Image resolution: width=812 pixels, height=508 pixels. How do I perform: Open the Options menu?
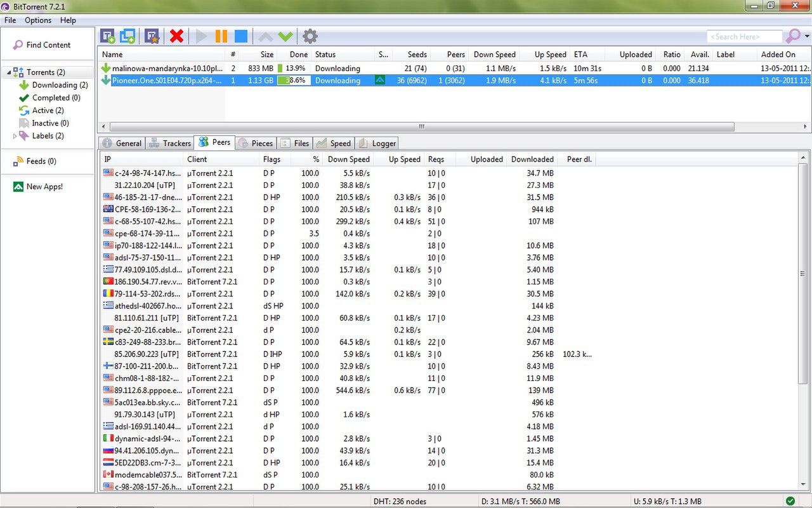pos(38,20)
